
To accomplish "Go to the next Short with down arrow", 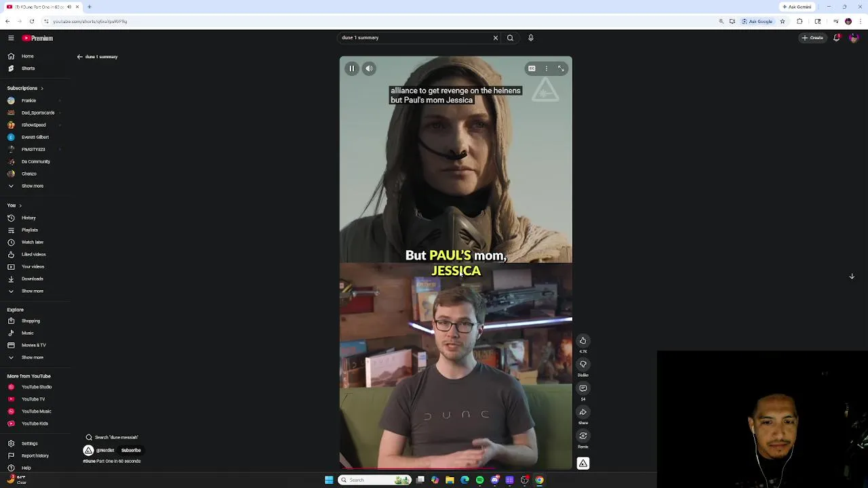I will [x=852, y=277].
